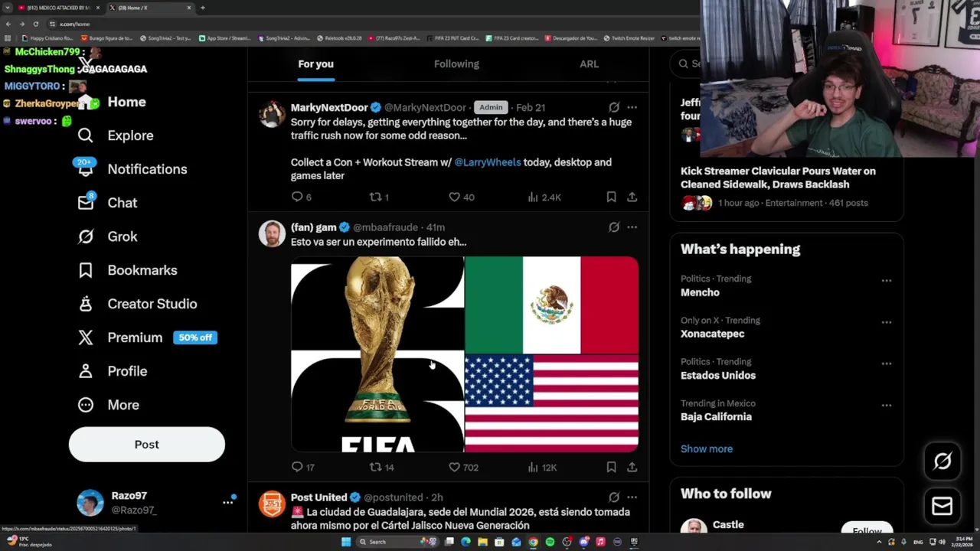Open a new browser tab
980x551 pixels.
[x=203, y=8]
